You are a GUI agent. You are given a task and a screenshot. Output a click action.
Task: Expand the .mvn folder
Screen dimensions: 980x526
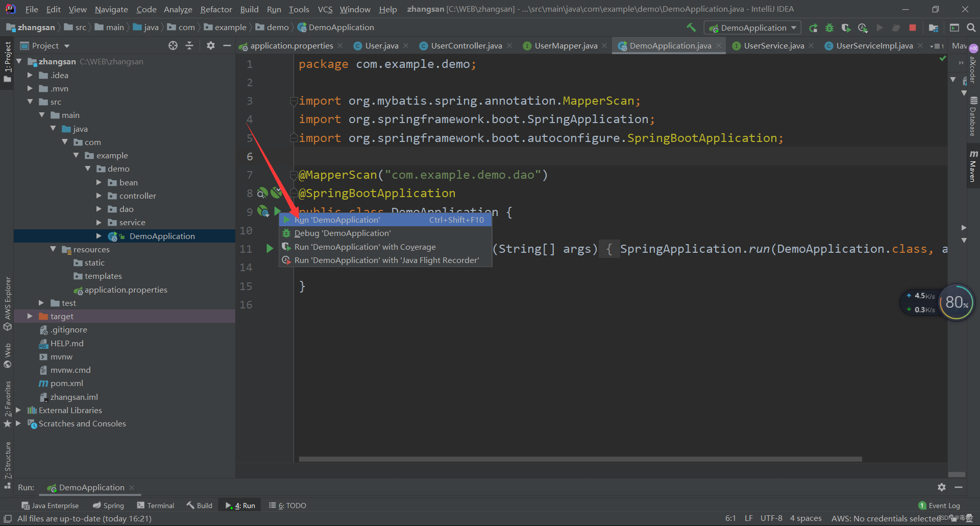click(x=30, y=88)
